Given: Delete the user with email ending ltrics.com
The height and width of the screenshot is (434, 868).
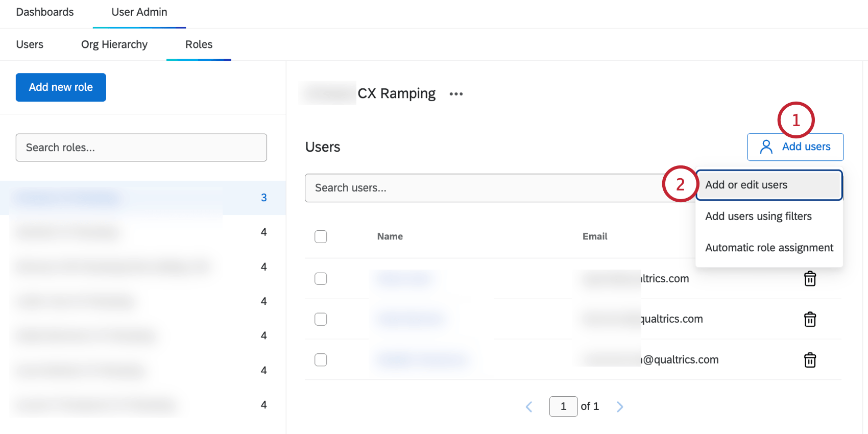Looking at the screenshot, I should pyautogui.click(x=810, y=279).
